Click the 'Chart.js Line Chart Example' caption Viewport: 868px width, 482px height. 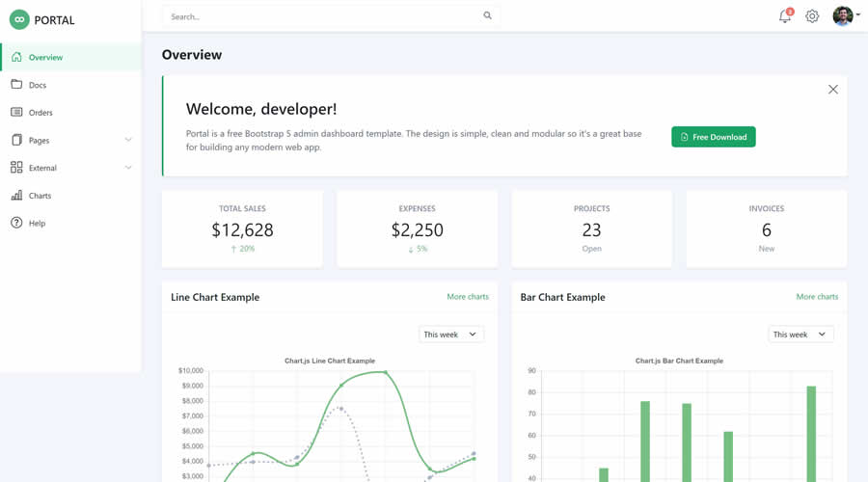(330, 361)
